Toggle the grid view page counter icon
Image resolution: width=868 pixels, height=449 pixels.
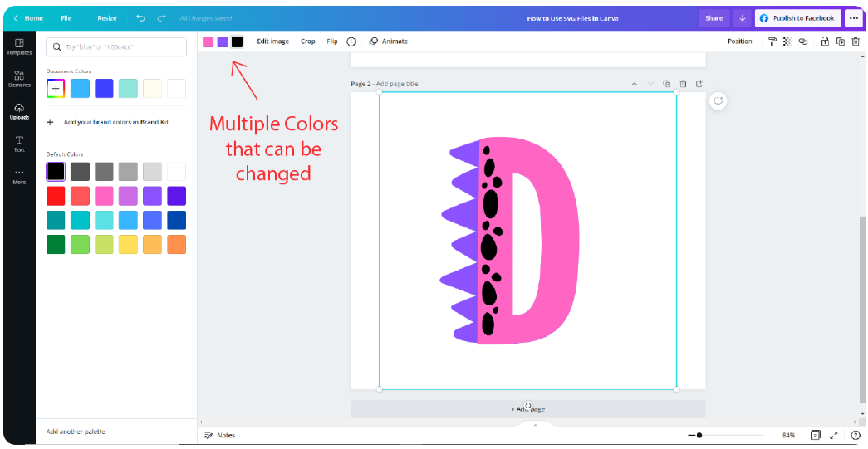coord(815,435)
